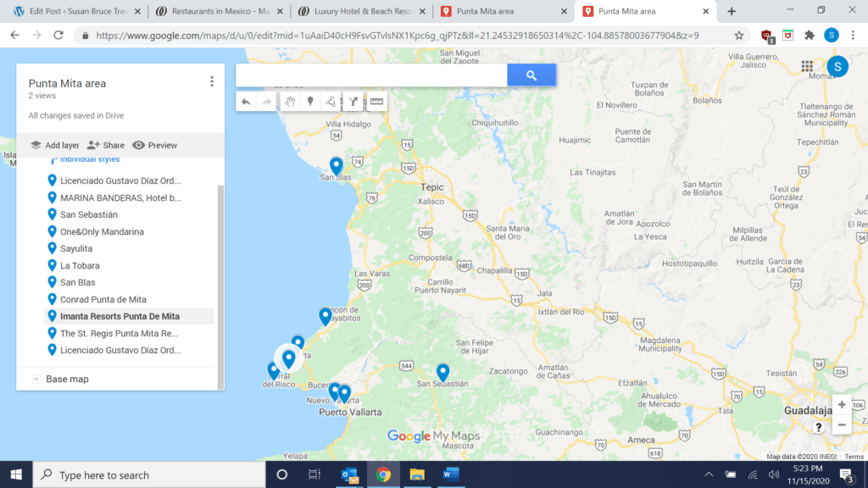Open Task View on the taskbar
This screenshot has width=868, height=488.
[314, 474]
